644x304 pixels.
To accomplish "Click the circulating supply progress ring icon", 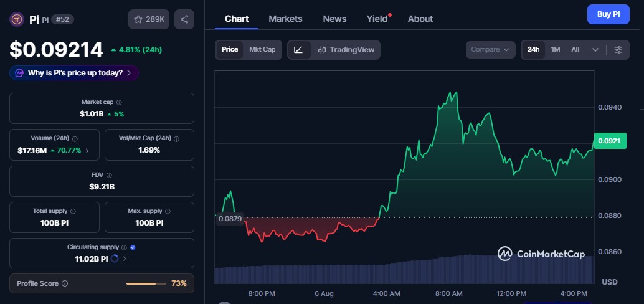I will 115,259.
